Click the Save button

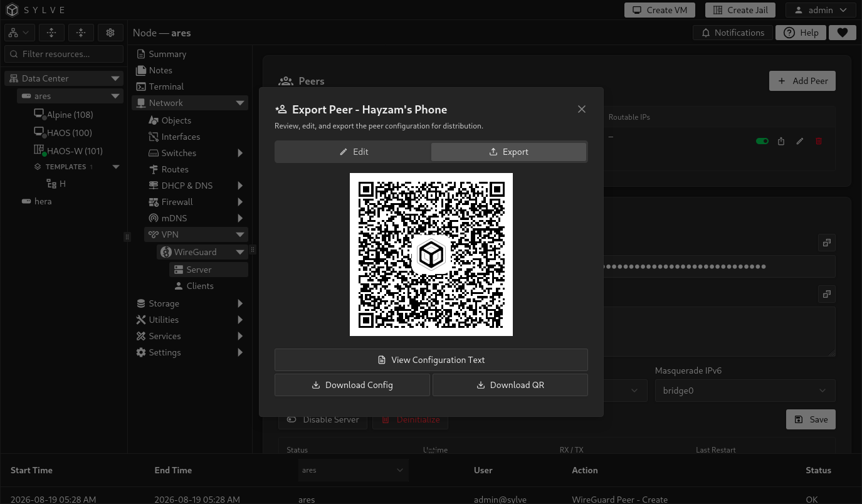click(x=811, y=419)
